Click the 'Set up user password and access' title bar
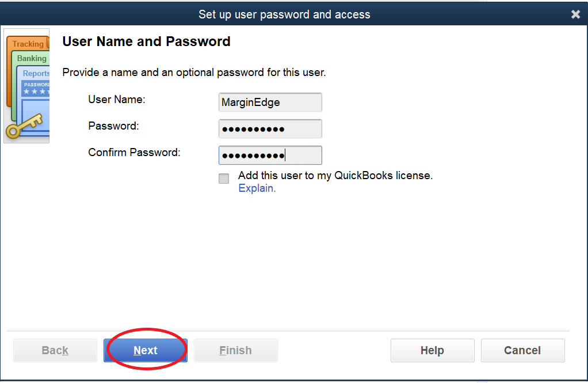The height and width of the screenshot is (383, 588). click(284, 14)
